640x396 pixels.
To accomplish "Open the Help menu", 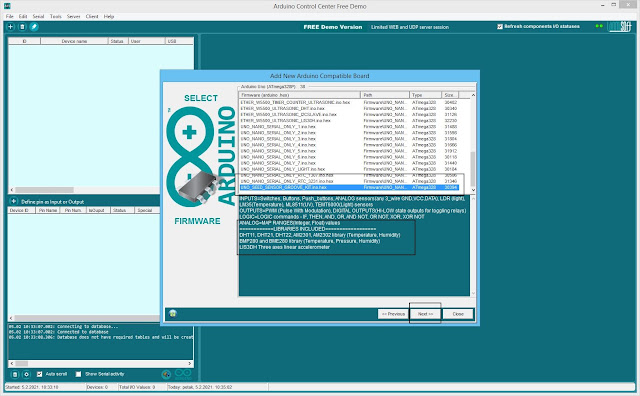I will pyautogui.click(x=109, y=16).
